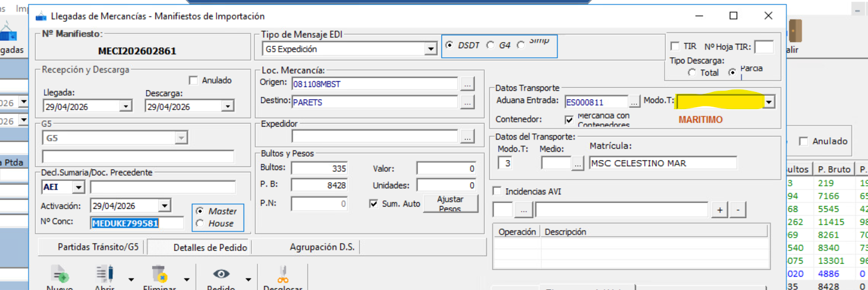
Task: Click the Llegadas de Mercancías title bar icon
Action: click(x=41, y=16)
